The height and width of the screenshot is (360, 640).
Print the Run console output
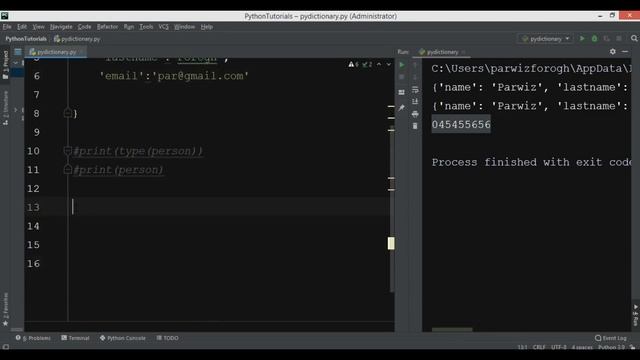[415, 113]
